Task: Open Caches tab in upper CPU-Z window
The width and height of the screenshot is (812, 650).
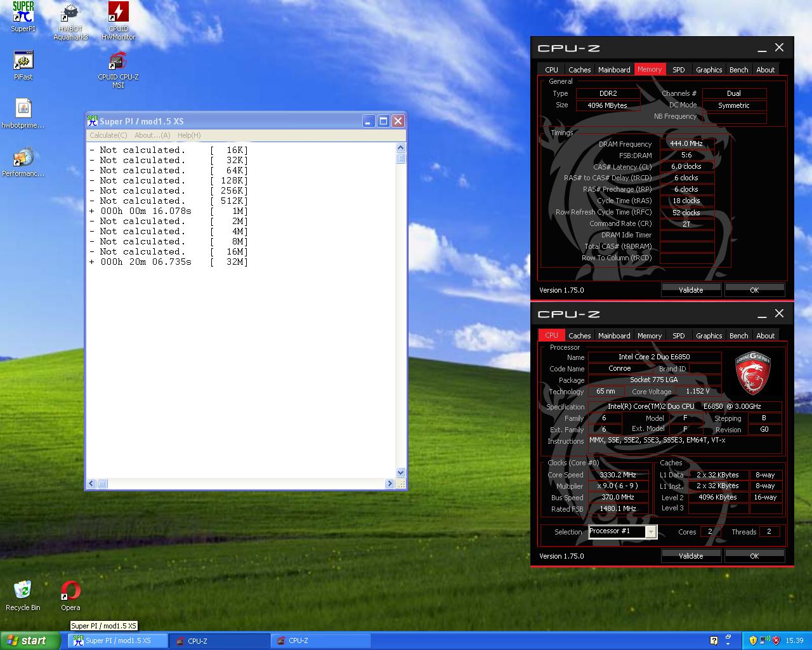Action: pyautogui.click(x=579, y=70)
